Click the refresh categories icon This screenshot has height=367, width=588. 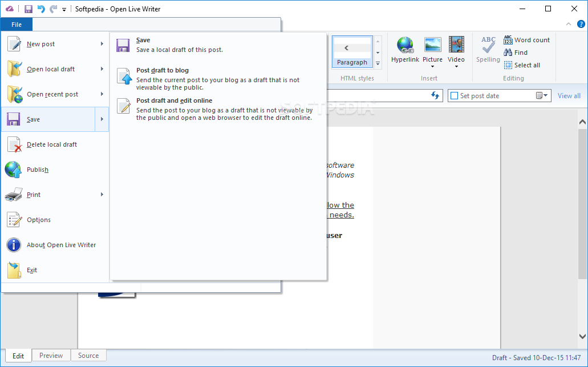coord(435,95)
